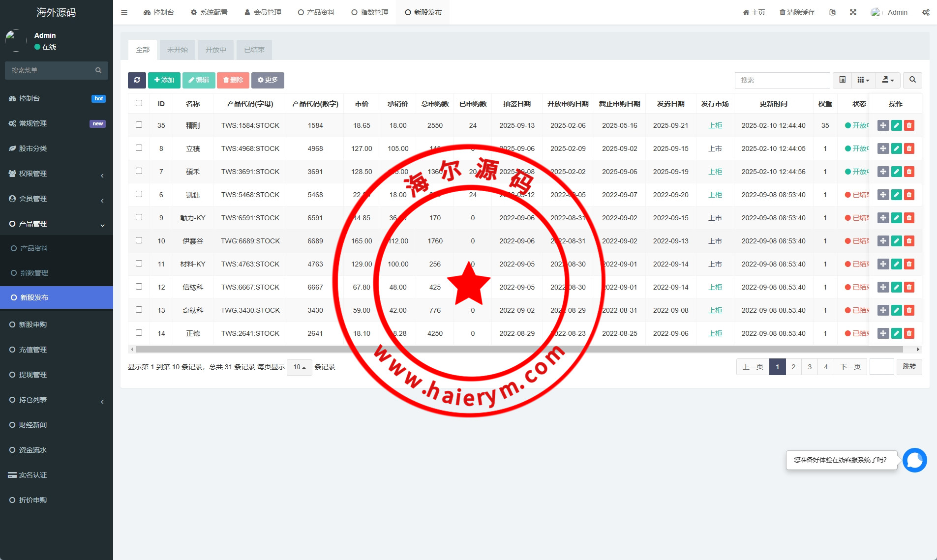The image size is (937, 560).
Task: Go to page 3 of results
Action: pyautogui.click(x=810, y=367)
